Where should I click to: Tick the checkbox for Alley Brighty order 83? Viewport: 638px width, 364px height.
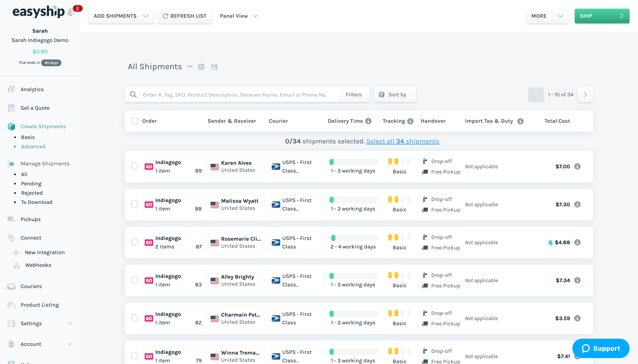click(x=135, y=280)
